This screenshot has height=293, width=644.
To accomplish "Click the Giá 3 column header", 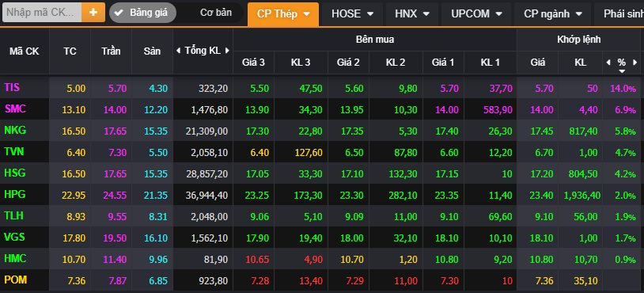I will click(253, 63).
